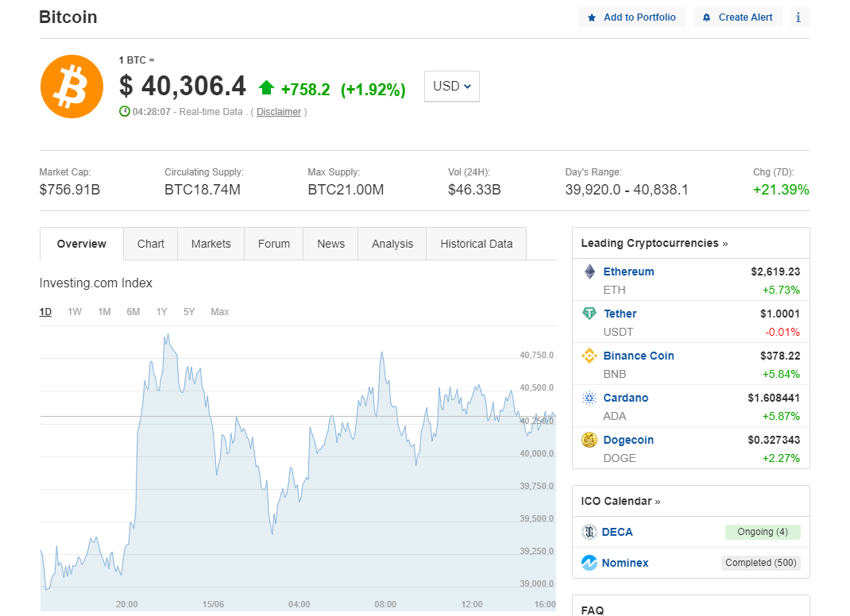Viewport: 850px width, 616px height.
Task: Select the 1Y chart range
Action: (x=161, y=311)
